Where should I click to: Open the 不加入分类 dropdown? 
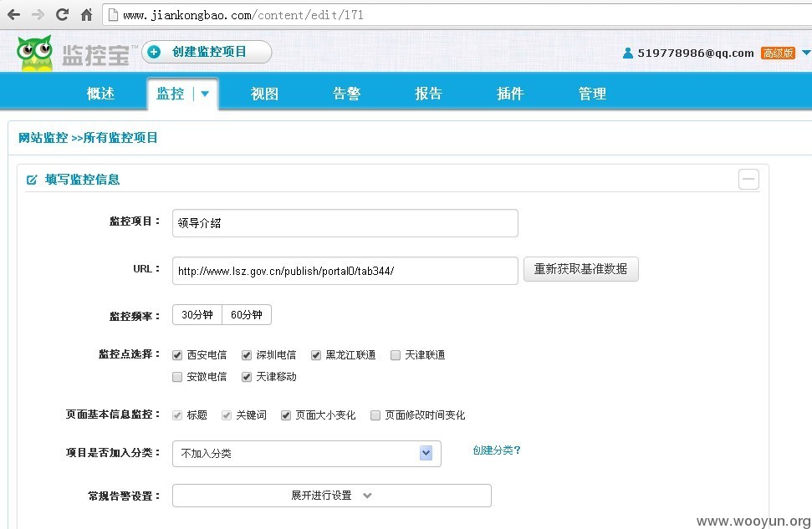point(307,454)
